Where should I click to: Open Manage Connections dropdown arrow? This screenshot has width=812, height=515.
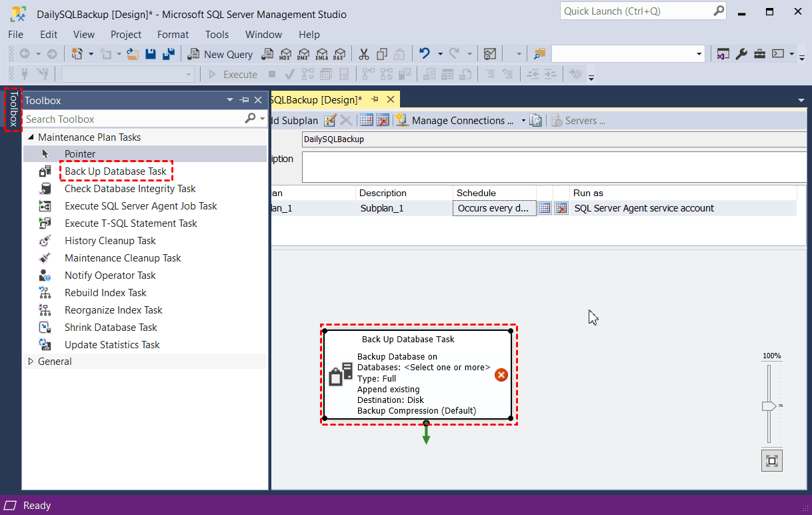coord(523,121)
